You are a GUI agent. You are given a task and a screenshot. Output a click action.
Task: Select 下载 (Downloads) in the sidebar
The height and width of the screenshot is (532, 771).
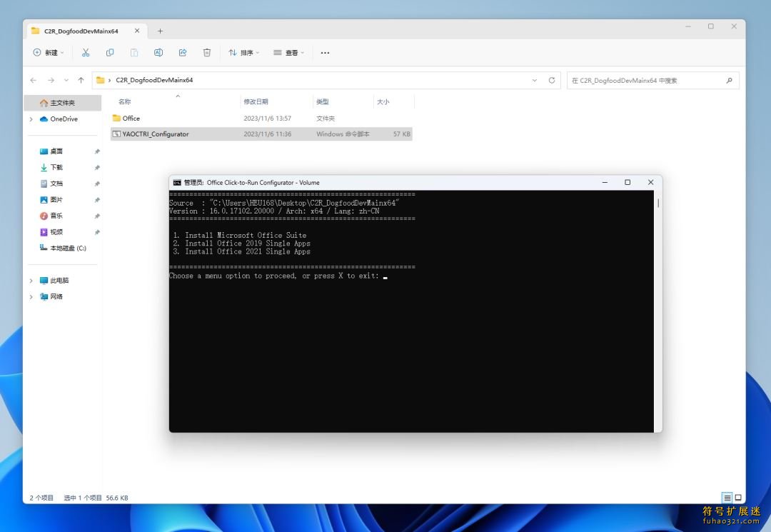tap(56, 167)
